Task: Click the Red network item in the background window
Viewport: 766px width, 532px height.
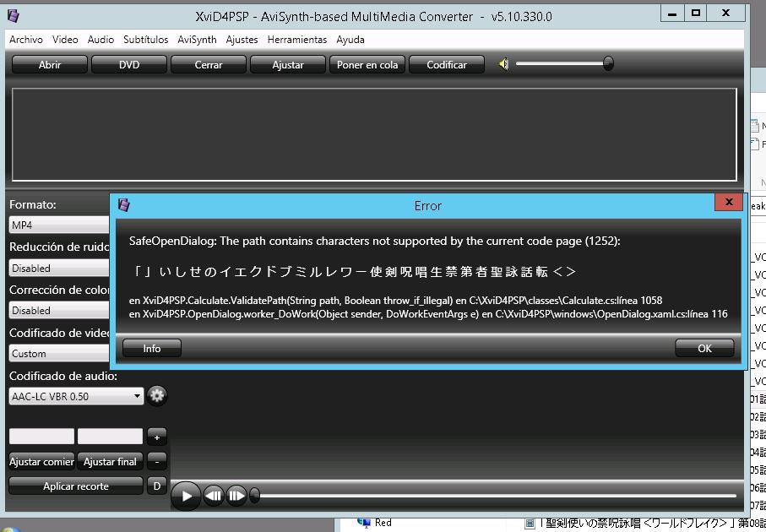Action: click(x=375, y=523)
